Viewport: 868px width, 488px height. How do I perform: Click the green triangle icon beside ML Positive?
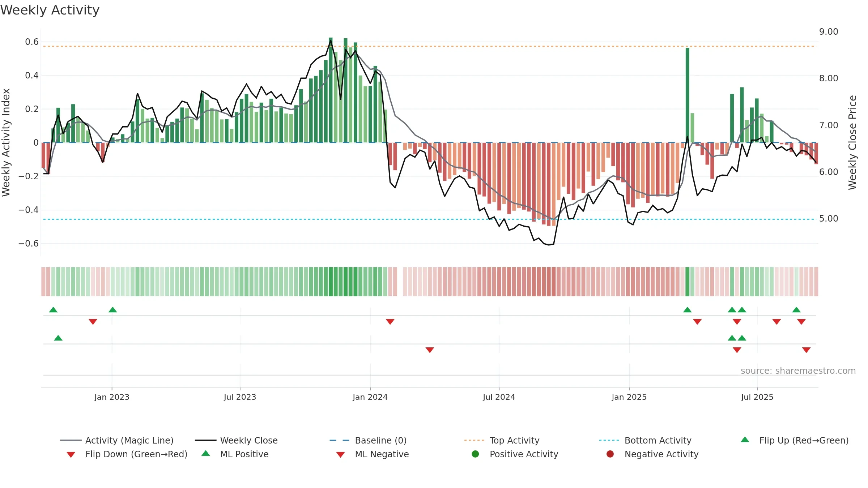point(206,453)
